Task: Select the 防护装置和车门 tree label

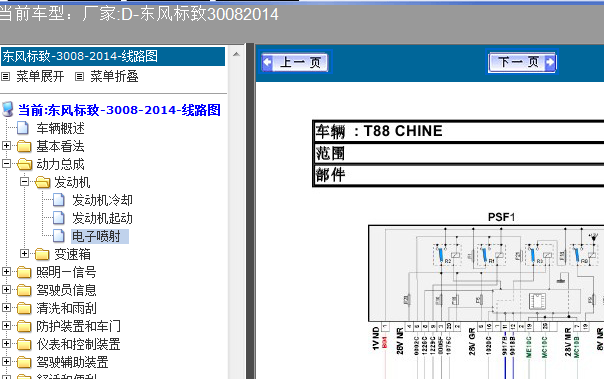Action: tap(78, 326)
